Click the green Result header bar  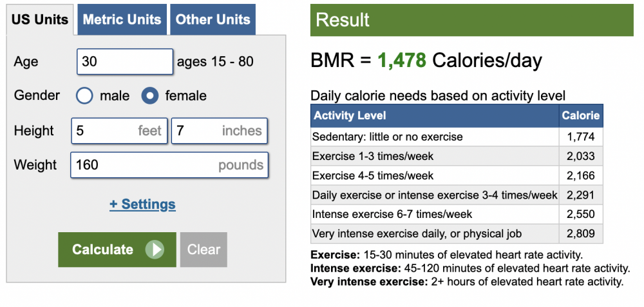(472, 20)
